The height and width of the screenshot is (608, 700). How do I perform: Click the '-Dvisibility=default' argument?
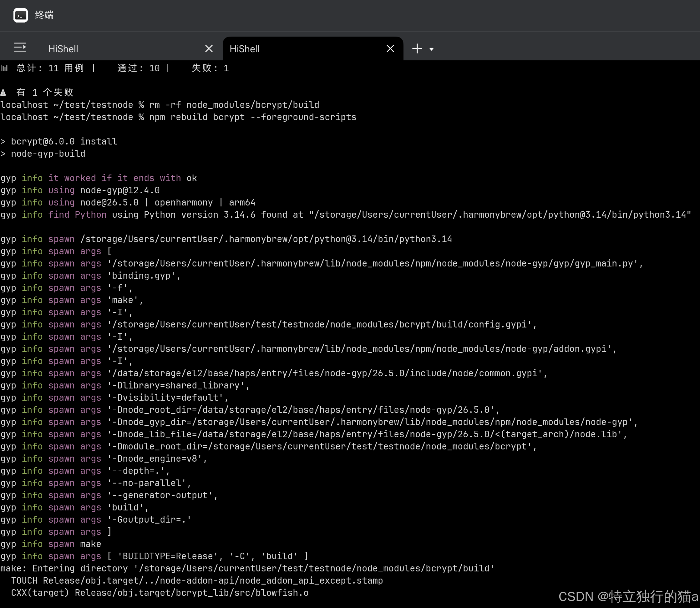pyautogui.click(x=168, y=398)
